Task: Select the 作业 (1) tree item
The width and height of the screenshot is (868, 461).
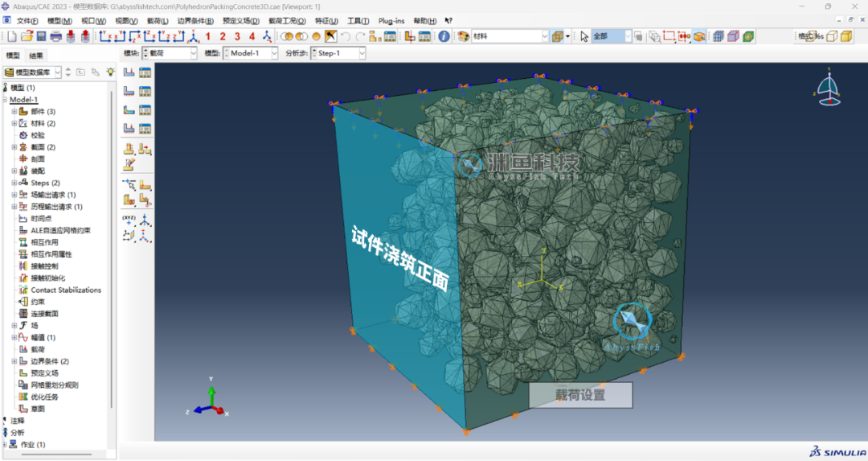Action: click(x=33, y=444)
